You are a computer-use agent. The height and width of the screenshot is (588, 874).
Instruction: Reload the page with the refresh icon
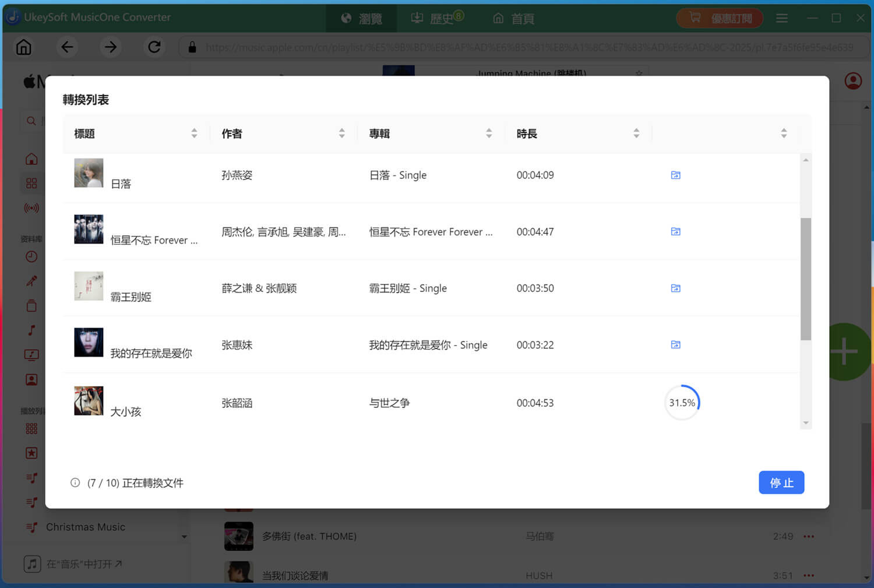coord(154,47)
